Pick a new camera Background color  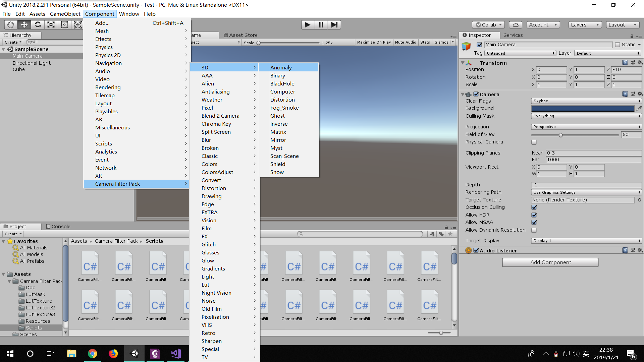(583, 108)
